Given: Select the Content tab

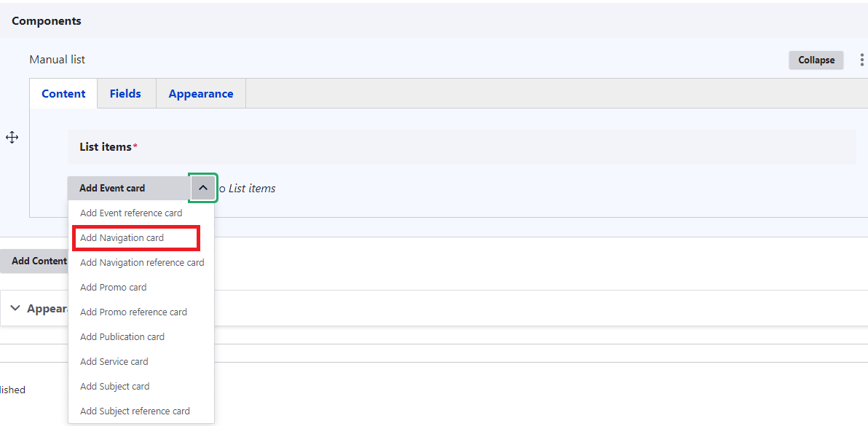Looking at the screenshot, I should [x=63, y=94].
